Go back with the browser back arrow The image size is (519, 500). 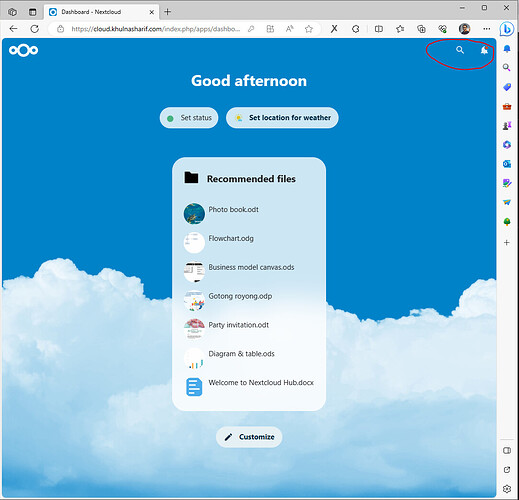click(13, 29)
